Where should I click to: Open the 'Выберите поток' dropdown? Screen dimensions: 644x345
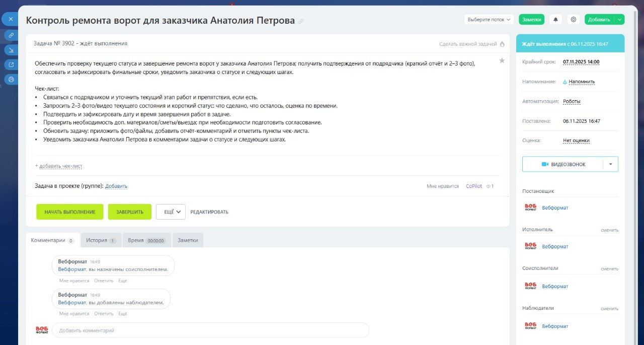(489, 20)
